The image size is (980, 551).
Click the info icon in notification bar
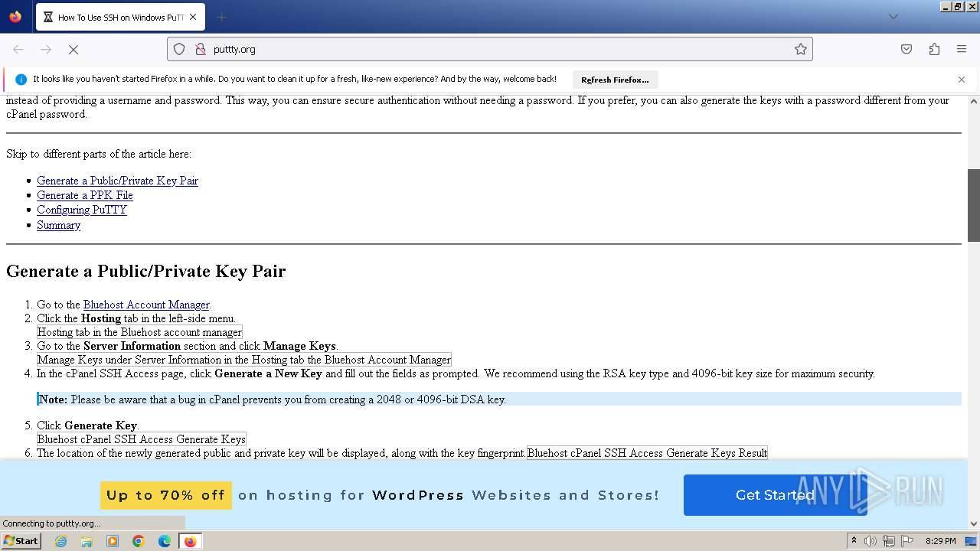(x=21, y=80)
